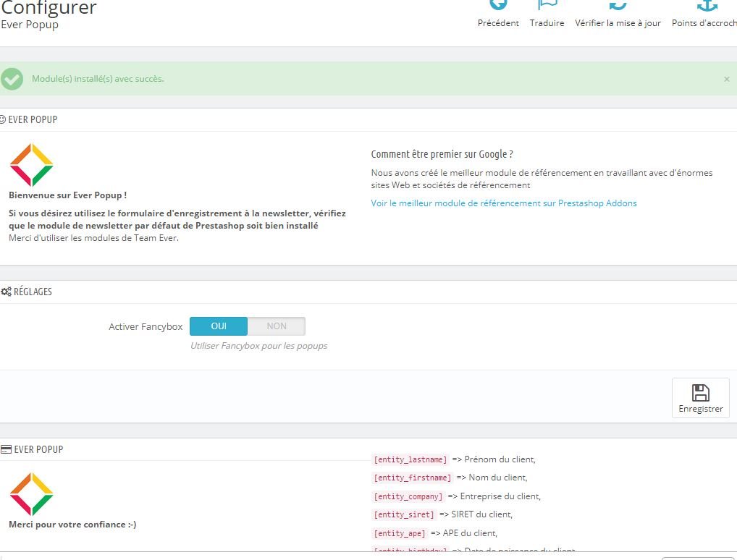Open Points d'accroche anchor icon
737x560 pixels.
[x=707, y=4]
